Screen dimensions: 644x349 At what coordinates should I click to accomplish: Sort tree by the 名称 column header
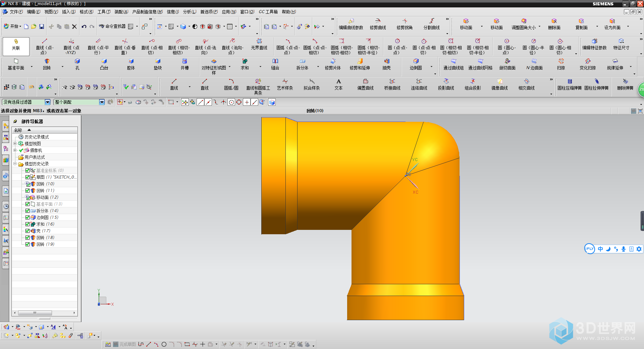[45, 130]
